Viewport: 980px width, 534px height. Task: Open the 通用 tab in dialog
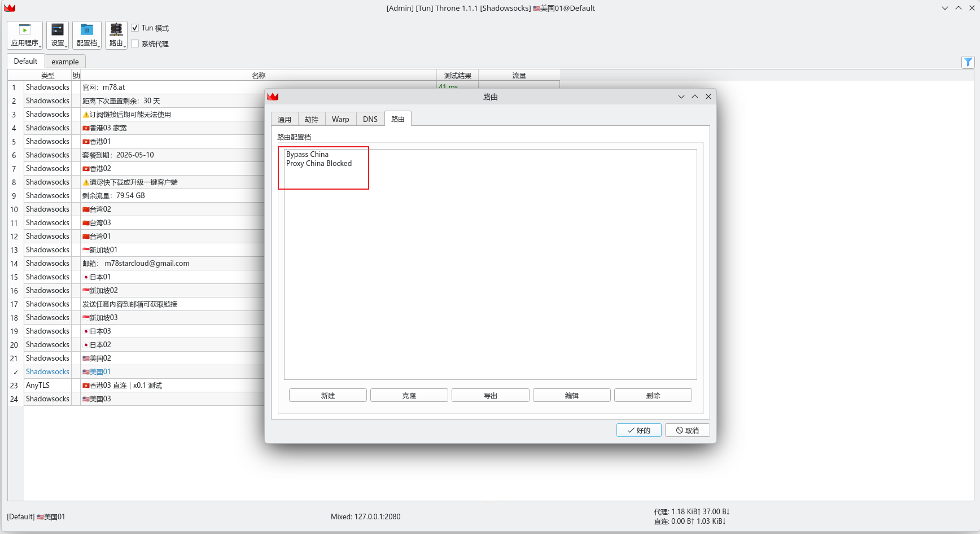point(285,119)
